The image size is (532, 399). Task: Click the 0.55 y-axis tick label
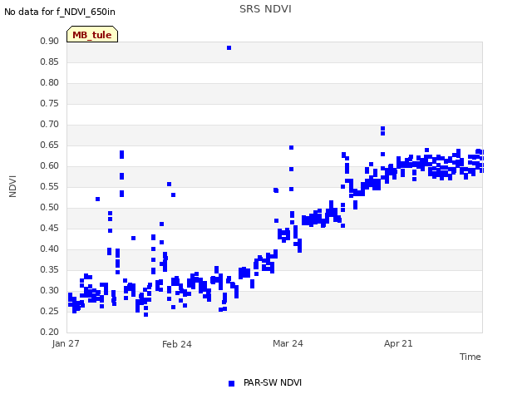click(49, 186)
